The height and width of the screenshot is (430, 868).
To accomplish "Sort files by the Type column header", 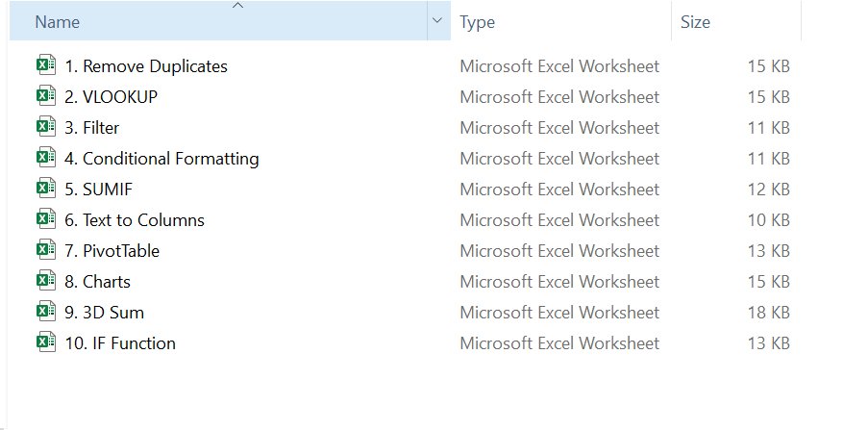I will [560, 21].
